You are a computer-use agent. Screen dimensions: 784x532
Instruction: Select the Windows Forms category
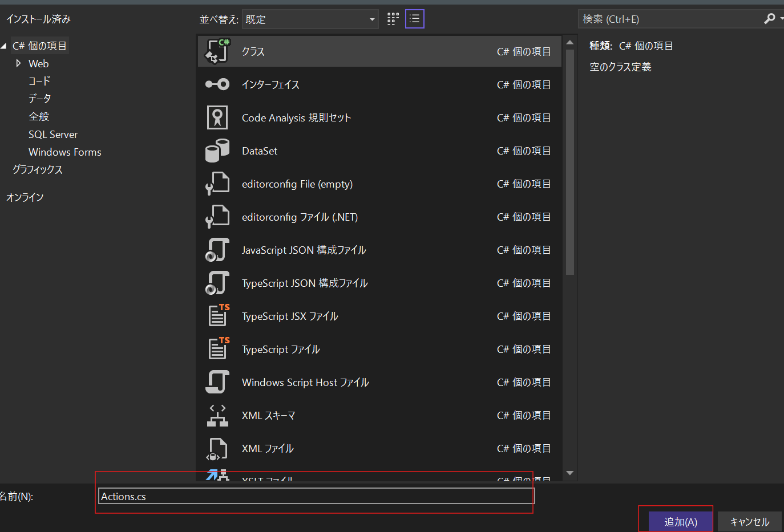[x=65, y=152]
